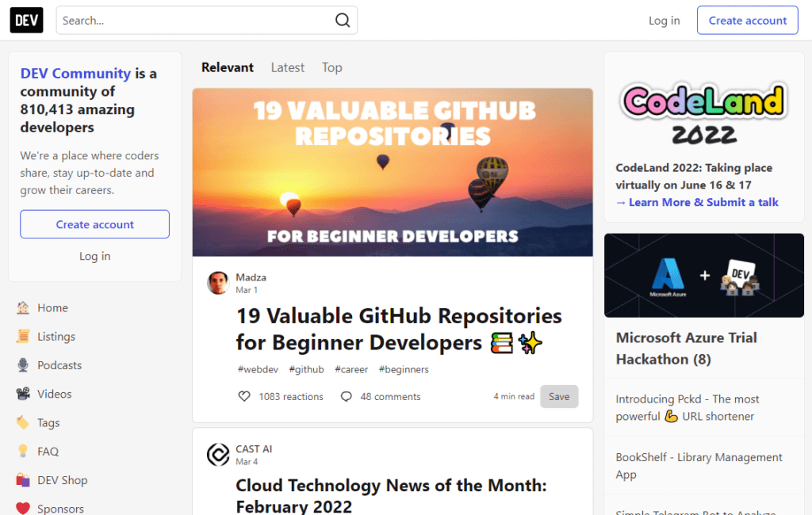Open FAQ via the lightbulb icon
This screenshot has width=812, height=515.
click(x=23, y=452)
